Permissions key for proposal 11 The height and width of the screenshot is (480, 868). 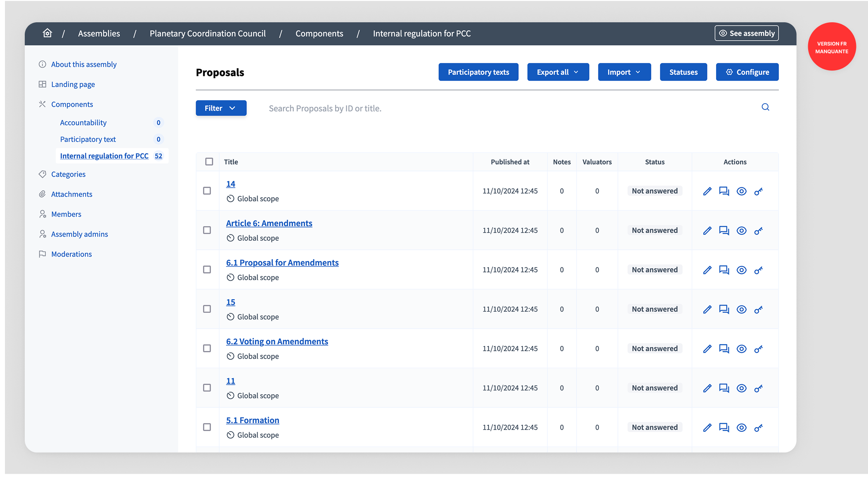pyautogui.click(x=758, y=388)
